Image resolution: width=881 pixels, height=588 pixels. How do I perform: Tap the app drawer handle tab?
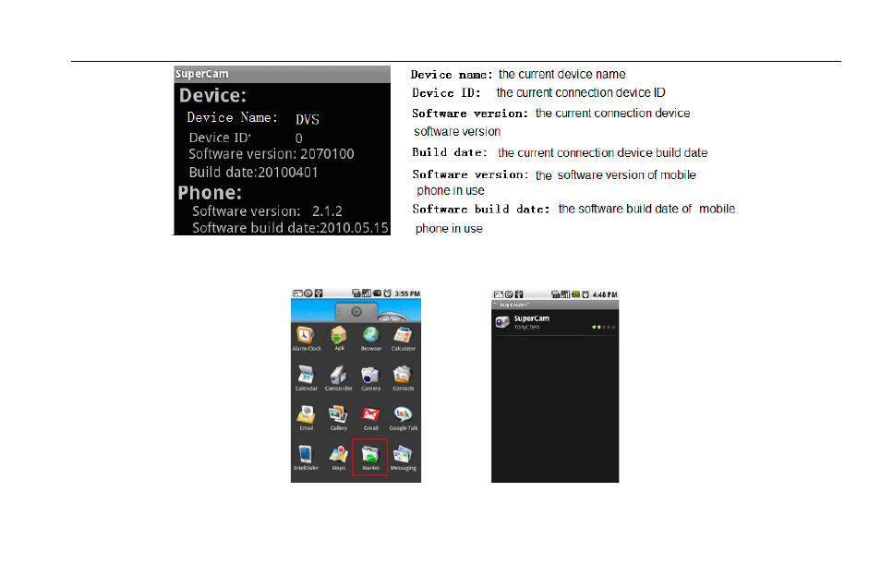pos(356,312)
